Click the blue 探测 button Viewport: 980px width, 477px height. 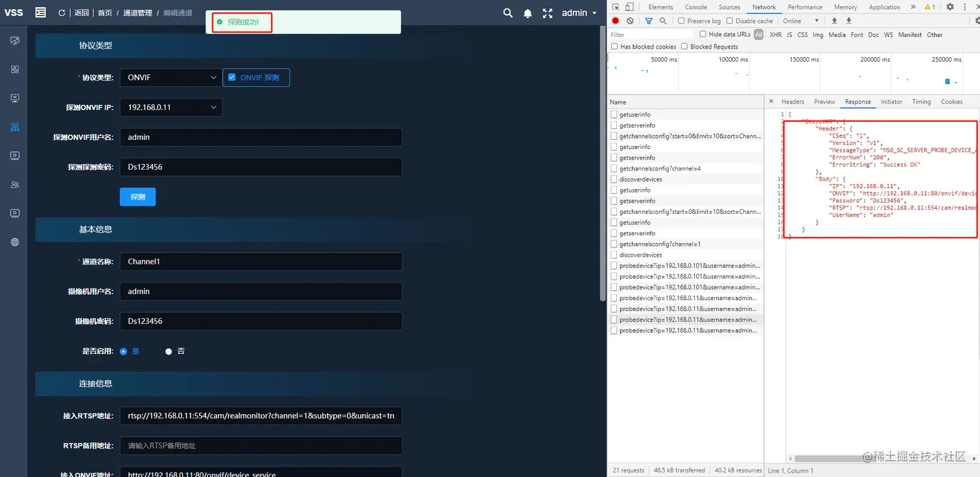pos(137,197)
